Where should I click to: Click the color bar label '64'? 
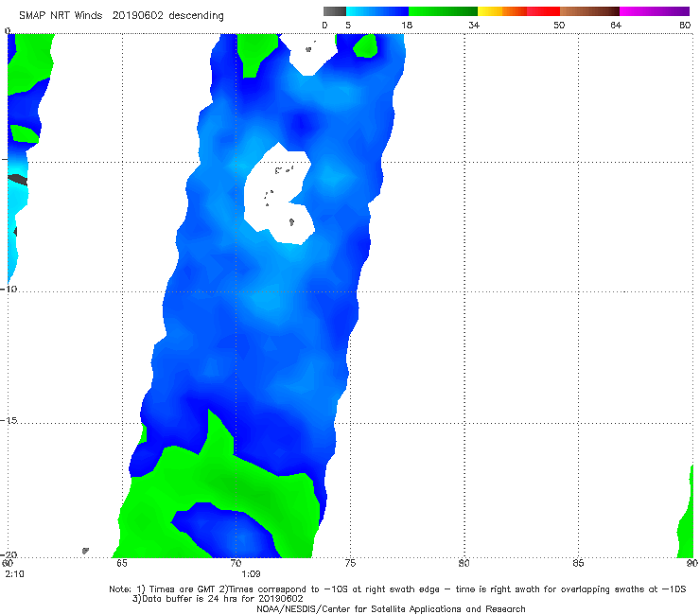[x=616, y=26]
